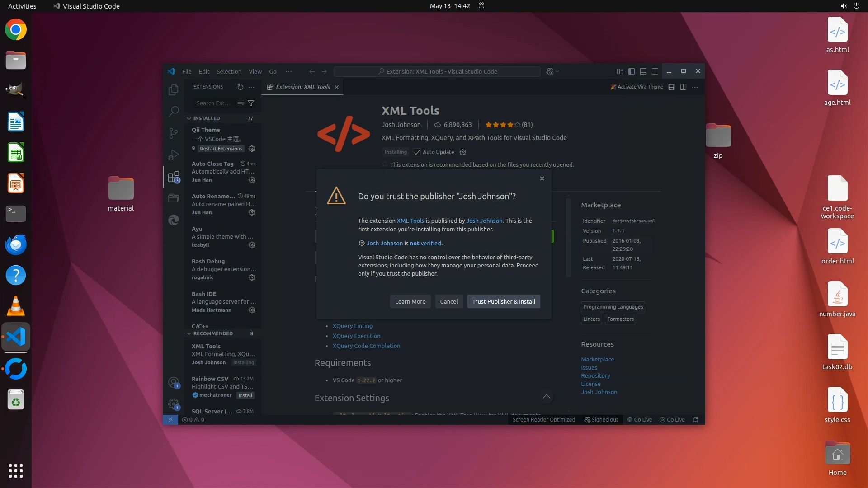Viewport: 868px width, 488px height.
Task: Click the Search Extensions input field
Action: pyautogui.click(x=213, y=103)
